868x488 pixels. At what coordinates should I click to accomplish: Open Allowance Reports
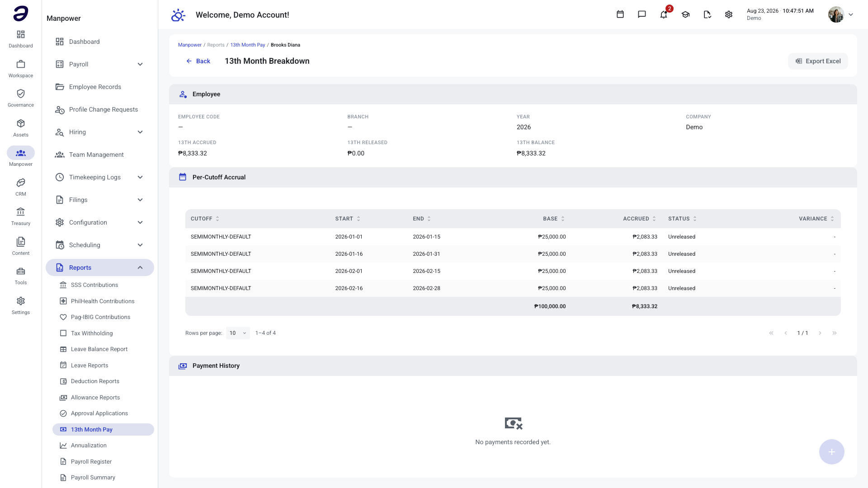pos(103,398)
